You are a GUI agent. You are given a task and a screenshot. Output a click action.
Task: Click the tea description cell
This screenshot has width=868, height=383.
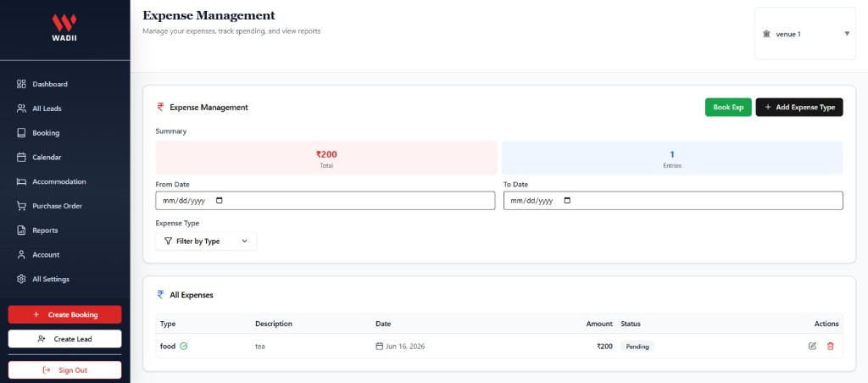tap(260, 347)
